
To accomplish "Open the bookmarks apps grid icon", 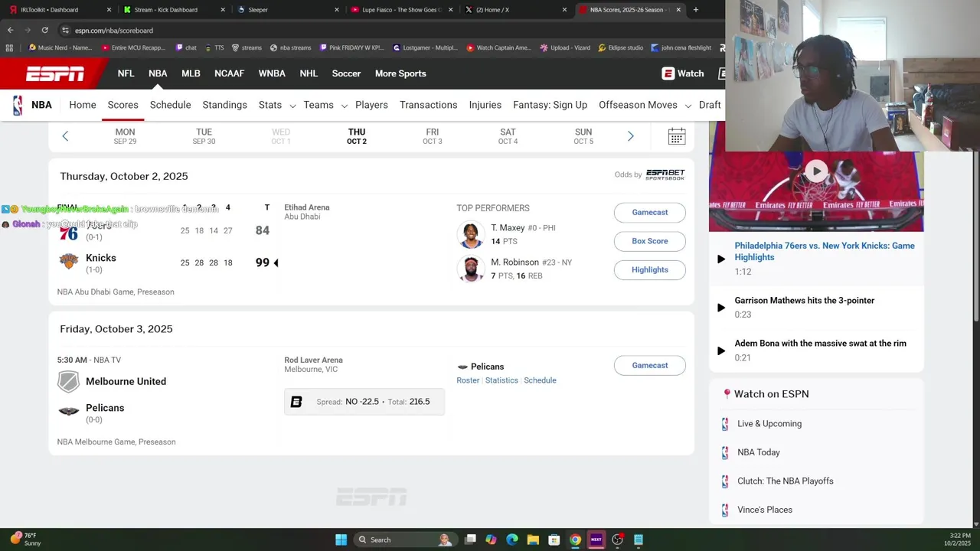I will pos(9,47).
